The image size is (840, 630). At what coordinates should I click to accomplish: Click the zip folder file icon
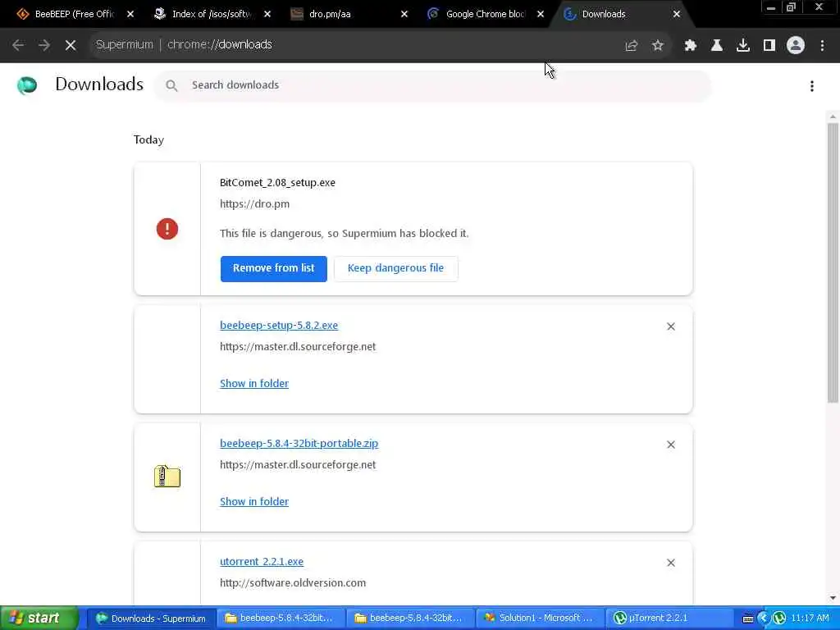tap(167, 477)
